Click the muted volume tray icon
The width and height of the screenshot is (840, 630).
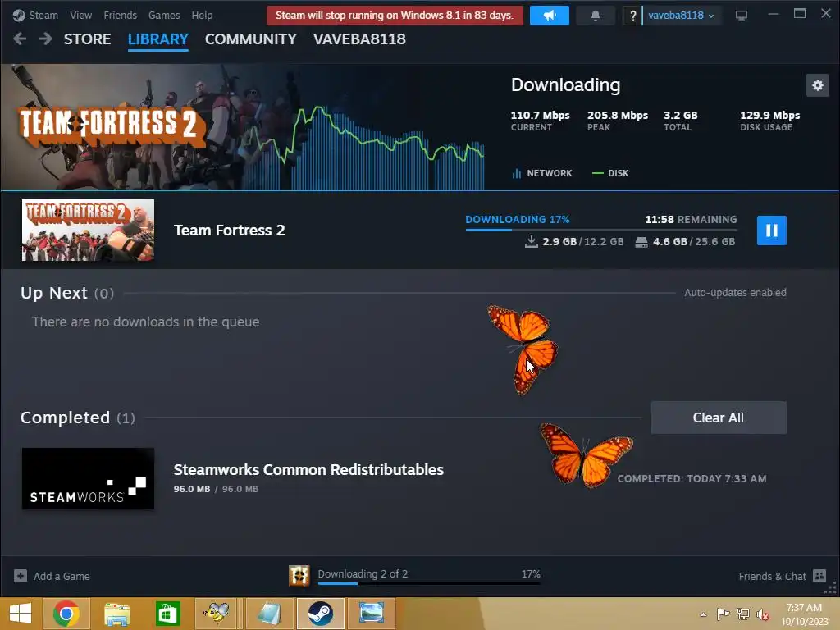[x=762, y=614]
